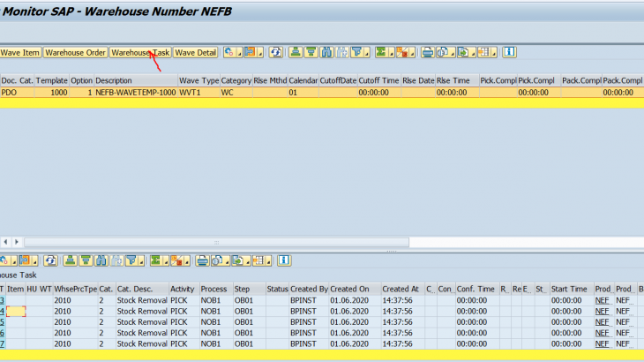
Task: Click the Total sigma icon in upper toolbar
Action: click(x=381, y=52)
